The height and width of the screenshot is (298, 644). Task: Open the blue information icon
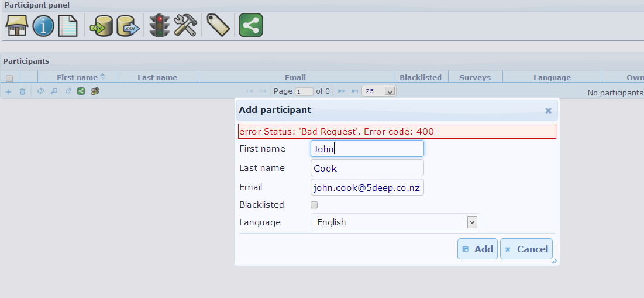[x=43, y=26]
